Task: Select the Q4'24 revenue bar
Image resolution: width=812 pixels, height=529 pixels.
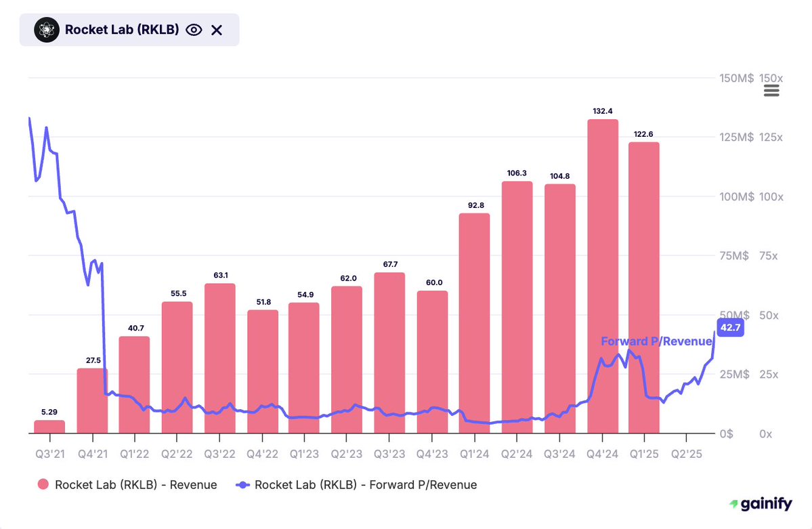Action: tap(602, 276)
